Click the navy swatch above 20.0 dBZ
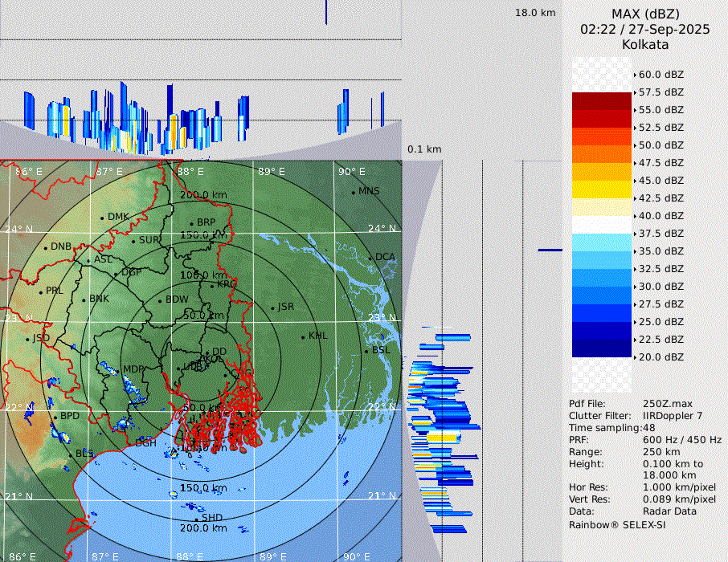 coord(602,348)
